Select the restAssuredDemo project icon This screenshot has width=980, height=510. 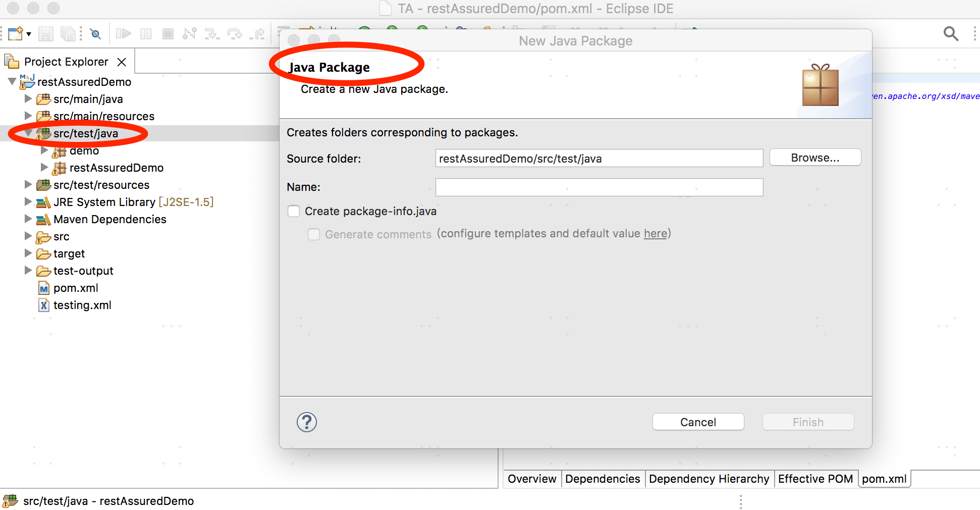27,81
